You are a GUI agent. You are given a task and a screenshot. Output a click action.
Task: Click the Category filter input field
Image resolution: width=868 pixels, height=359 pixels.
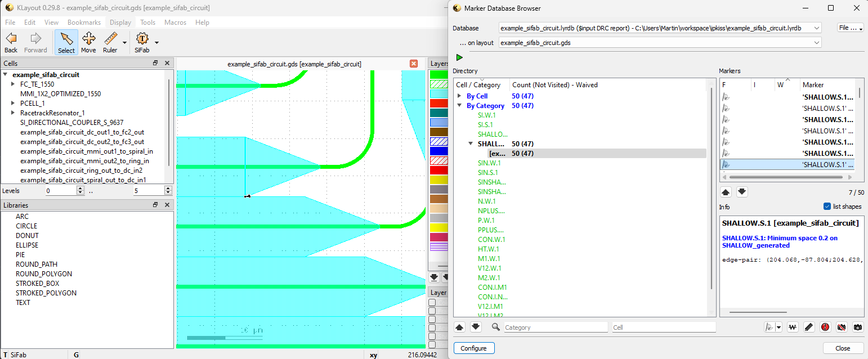[x=556, y=327]
